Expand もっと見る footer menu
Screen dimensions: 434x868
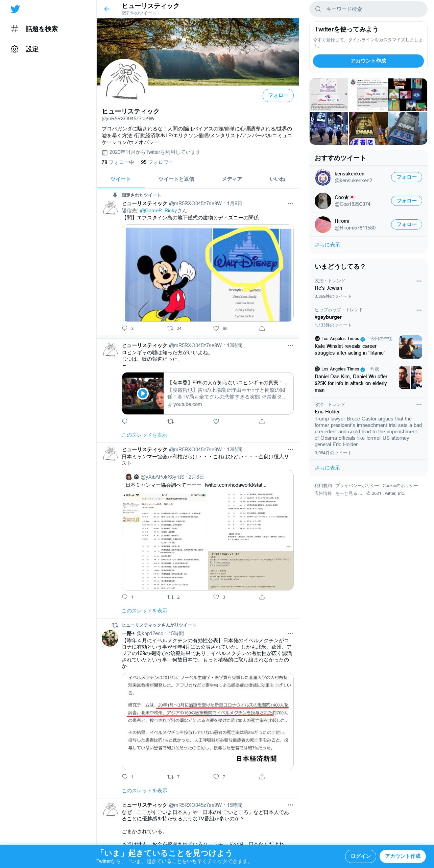tap(348, 493)
